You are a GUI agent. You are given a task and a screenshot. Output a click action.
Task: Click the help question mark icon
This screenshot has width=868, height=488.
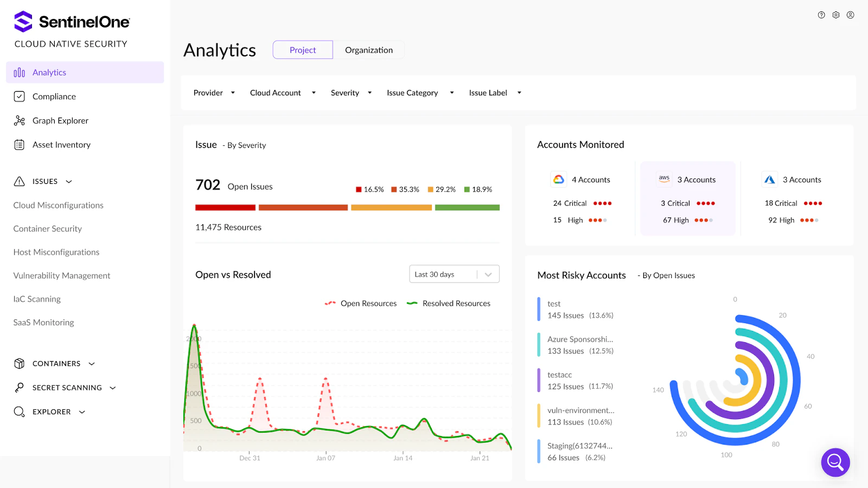coord(821,15)
